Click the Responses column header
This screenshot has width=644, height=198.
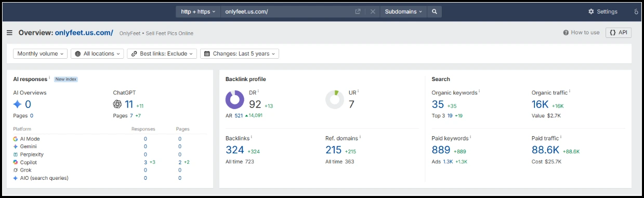pyautogui.click(x=143, y=129)
